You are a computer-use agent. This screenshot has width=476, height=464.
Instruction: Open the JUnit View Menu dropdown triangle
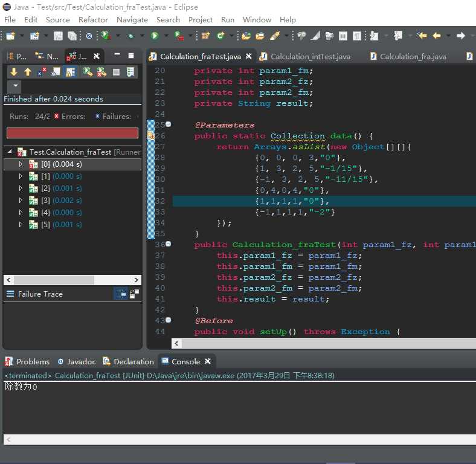tap(15, 85)
